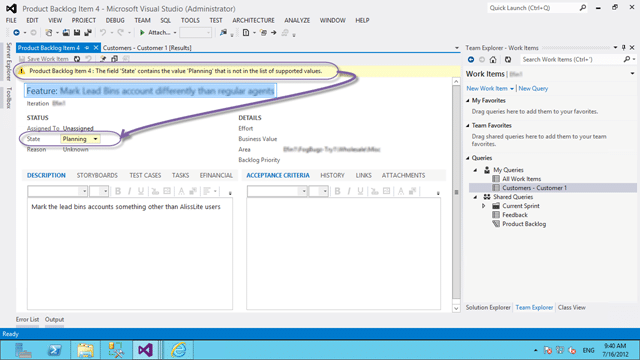Pin the Product Backlog Item 4 tab
Screen dimensions: 640x360
tap(87, 48)
